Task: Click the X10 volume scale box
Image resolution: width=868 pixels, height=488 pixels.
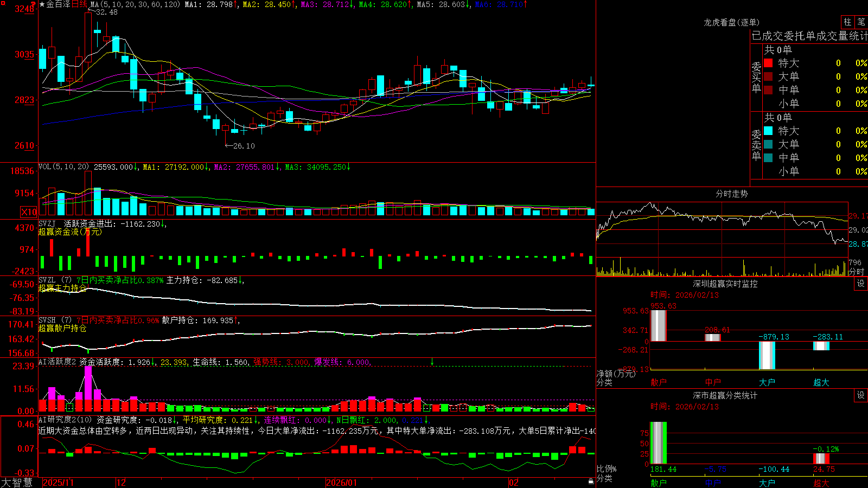Action: point(29,212)
